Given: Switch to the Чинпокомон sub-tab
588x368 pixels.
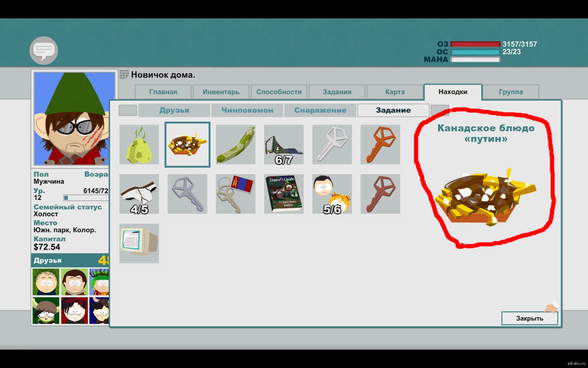Looking at the screenshot, I should (247, 110).
